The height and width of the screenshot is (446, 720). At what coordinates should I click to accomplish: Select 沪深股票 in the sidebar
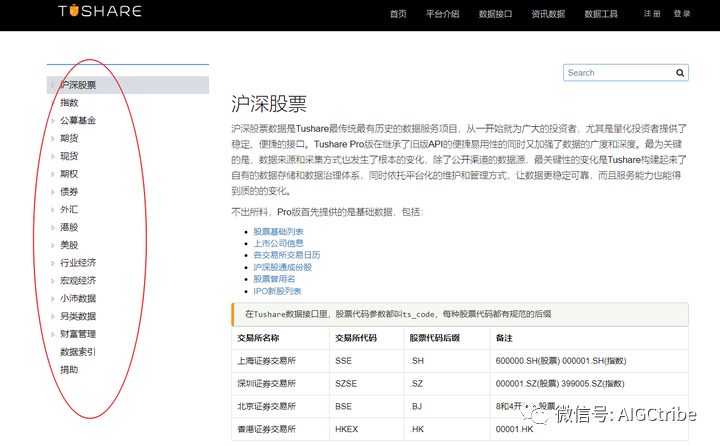78,85
